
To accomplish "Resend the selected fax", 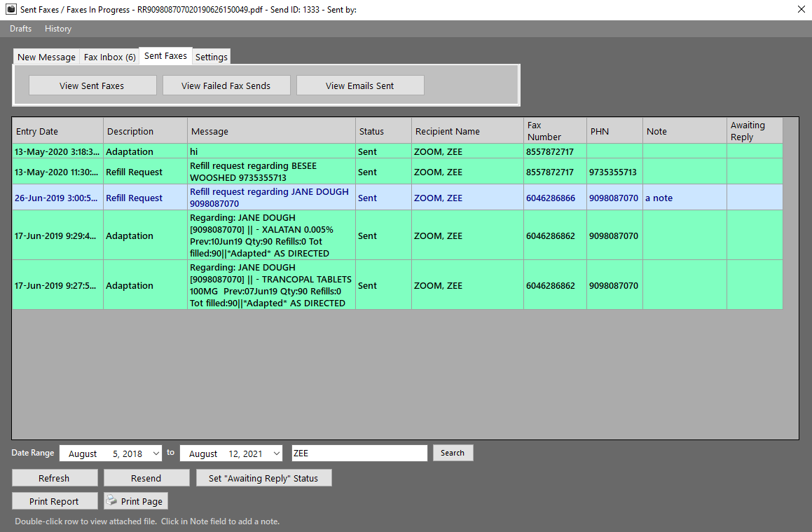I will [x=146, y=478].
